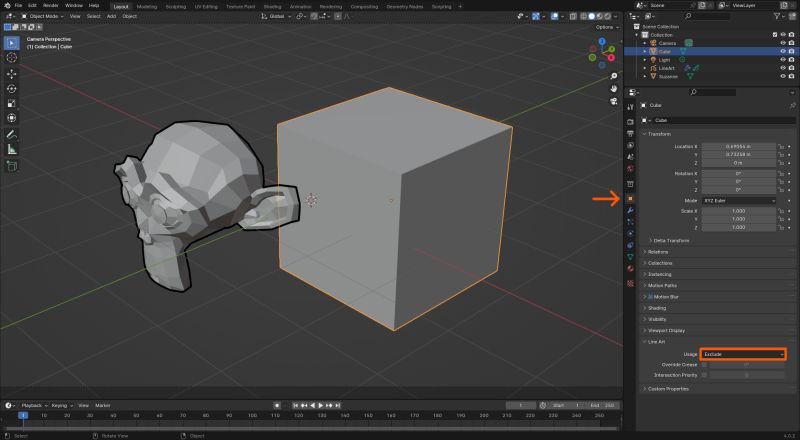
Task: Expand the Visibility panel
Action: click(x=657, y=319)
